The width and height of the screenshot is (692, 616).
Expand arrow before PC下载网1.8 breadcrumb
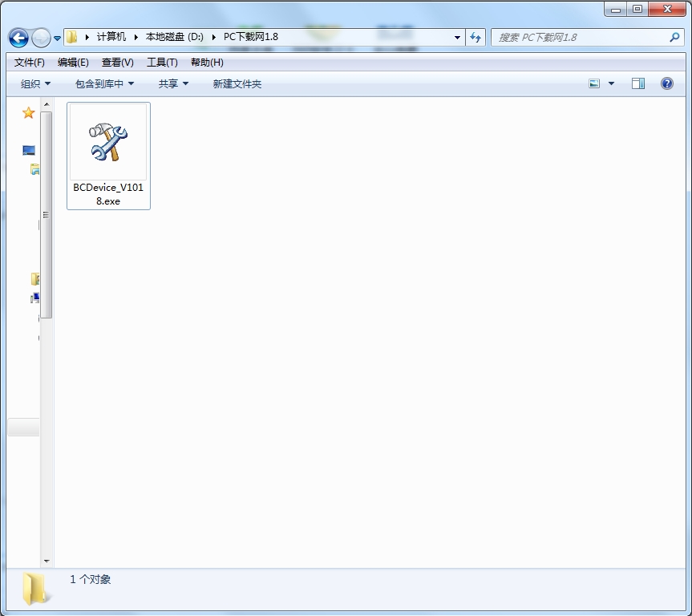click(214, 37)
